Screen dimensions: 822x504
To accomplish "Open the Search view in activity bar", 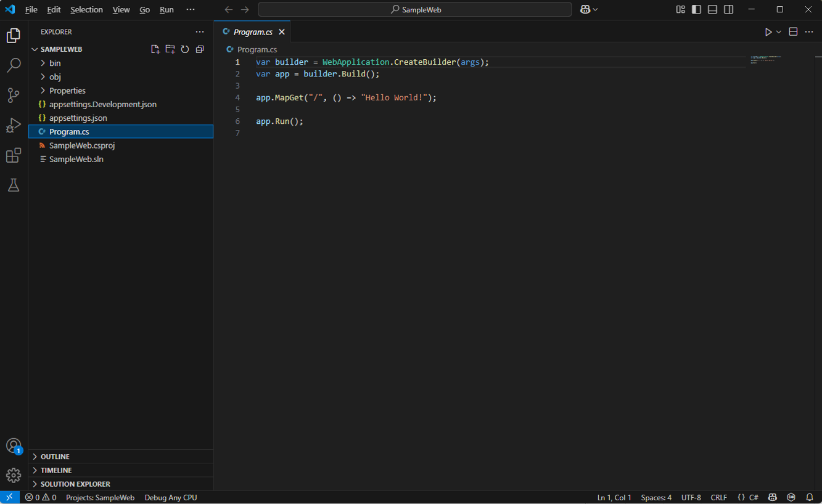I will tap(14, 65).
